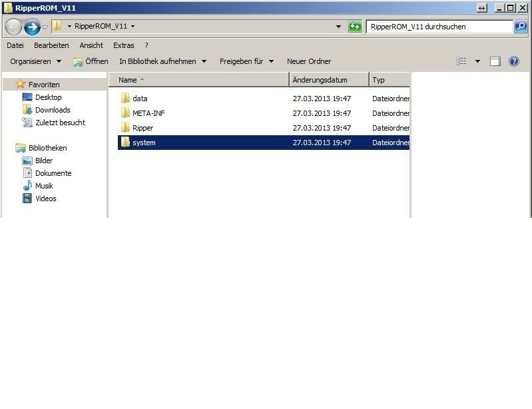The height and width of the screenshot is (409, 532).
Task: Select the system folder icon
Action: pyautogui.click(x=125, y=142)
